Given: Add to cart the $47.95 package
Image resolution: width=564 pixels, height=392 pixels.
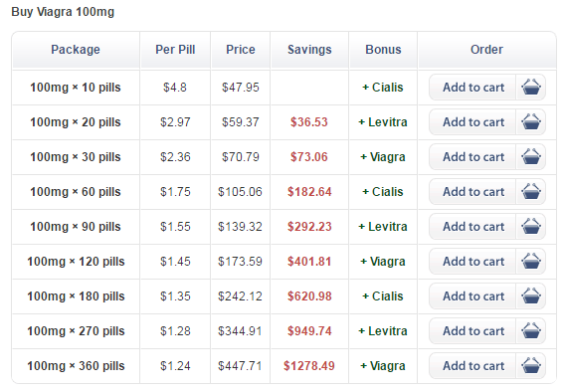Looking at the screenshot, I should click(473, 87).
